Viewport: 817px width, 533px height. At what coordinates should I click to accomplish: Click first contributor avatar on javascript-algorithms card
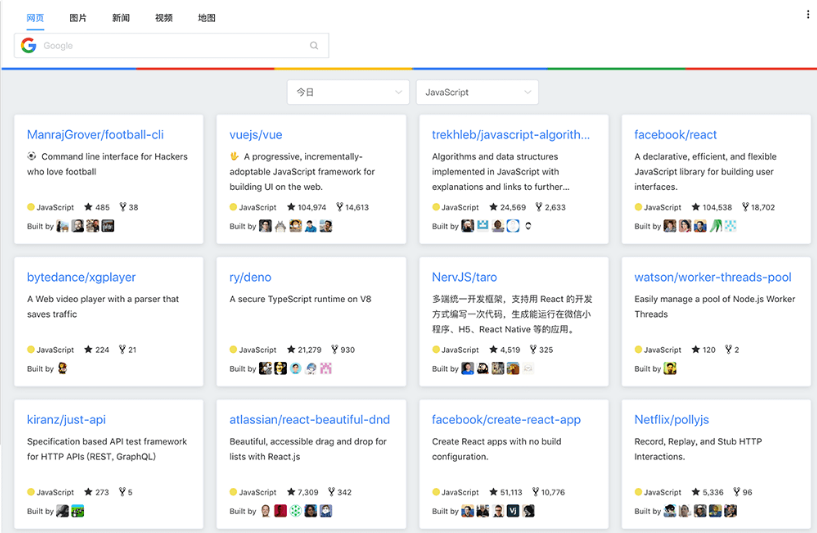pos(467,226)
